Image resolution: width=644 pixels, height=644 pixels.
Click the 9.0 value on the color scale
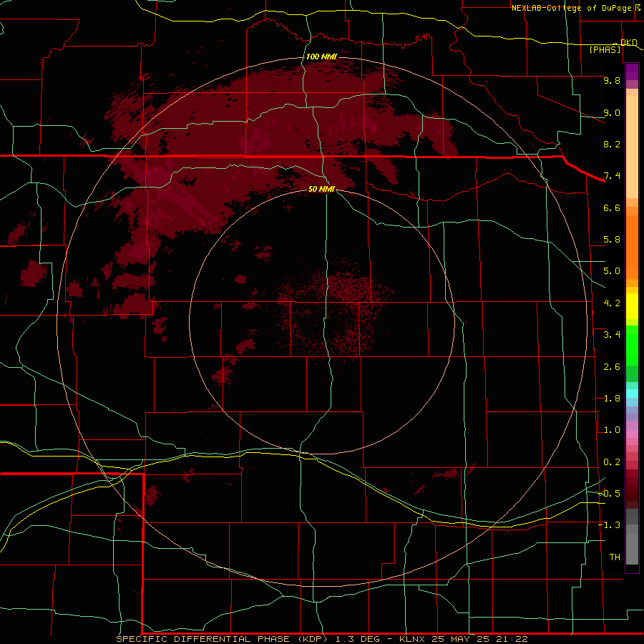coord(612,112)
